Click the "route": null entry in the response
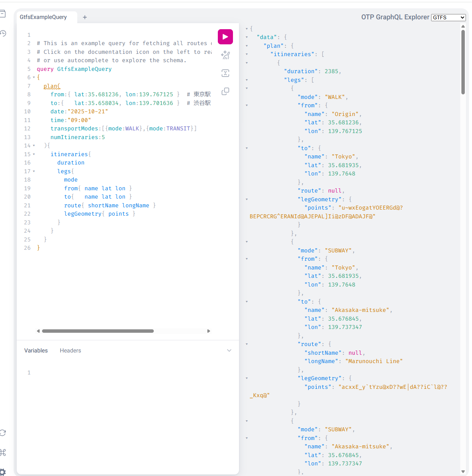The height and width of the screenshot is (476, 472). click(321, 191)
